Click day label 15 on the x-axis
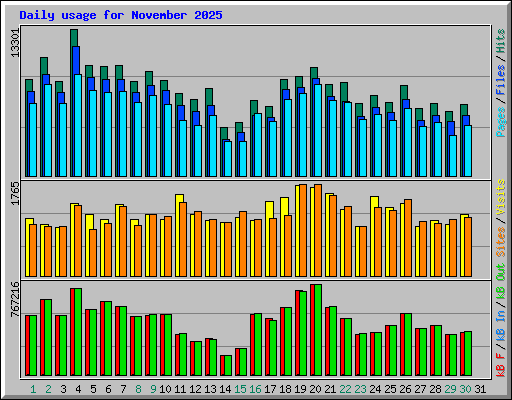The width and height of the screenshot is (512, 400). 240,389
